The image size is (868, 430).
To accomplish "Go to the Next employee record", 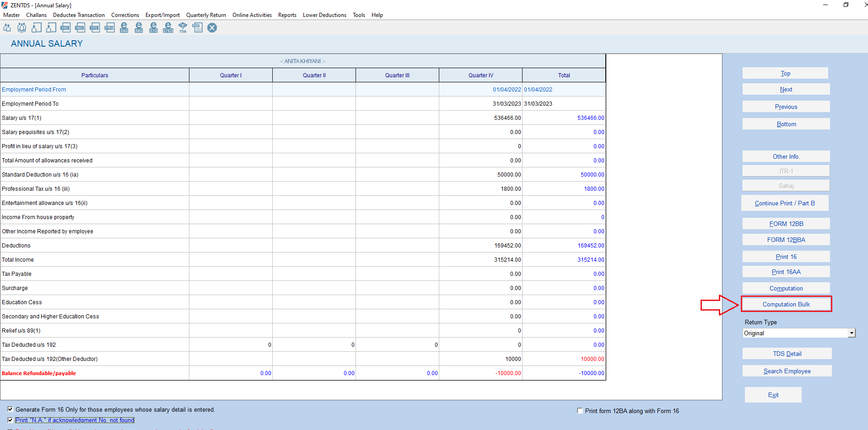I will click(786, 89).
